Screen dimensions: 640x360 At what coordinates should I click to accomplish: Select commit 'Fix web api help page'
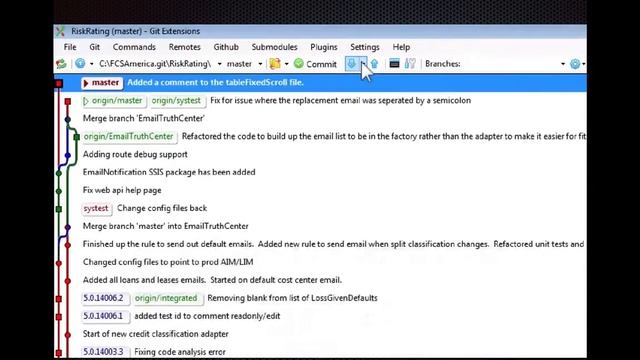(x=122, y=190)
